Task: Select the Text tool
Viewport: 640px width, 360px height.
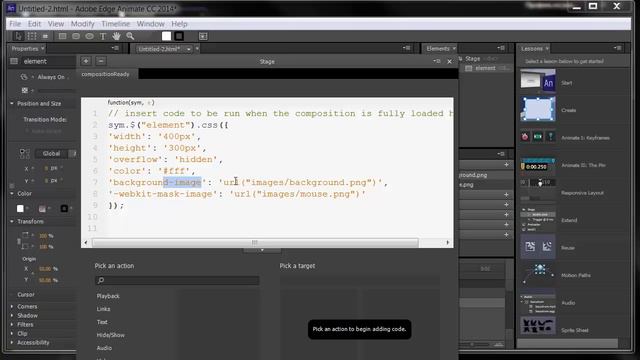Action: pyautogui.click(x=103, y=36)
